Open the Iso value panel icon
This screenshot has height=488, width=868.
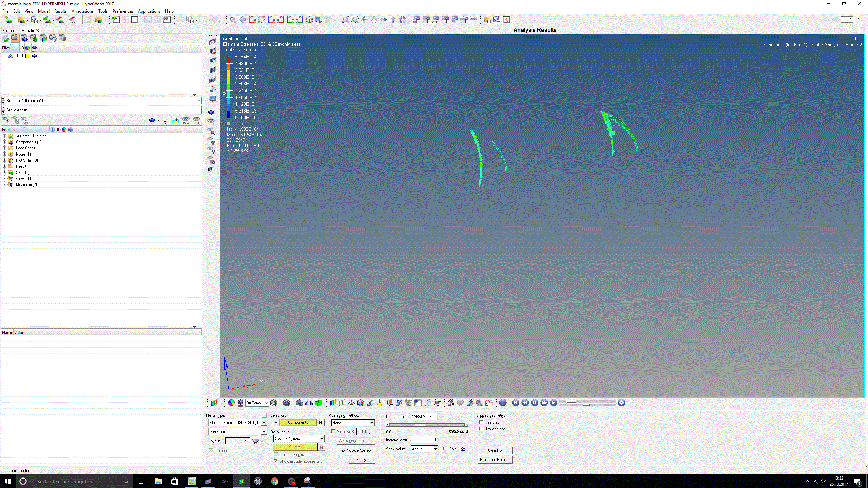[x=342, y=403]
